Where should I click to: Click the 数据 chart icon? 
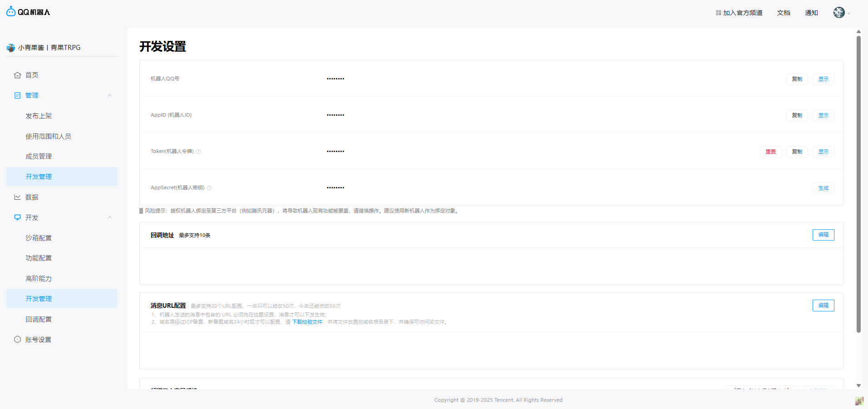[x=17, y=197]
